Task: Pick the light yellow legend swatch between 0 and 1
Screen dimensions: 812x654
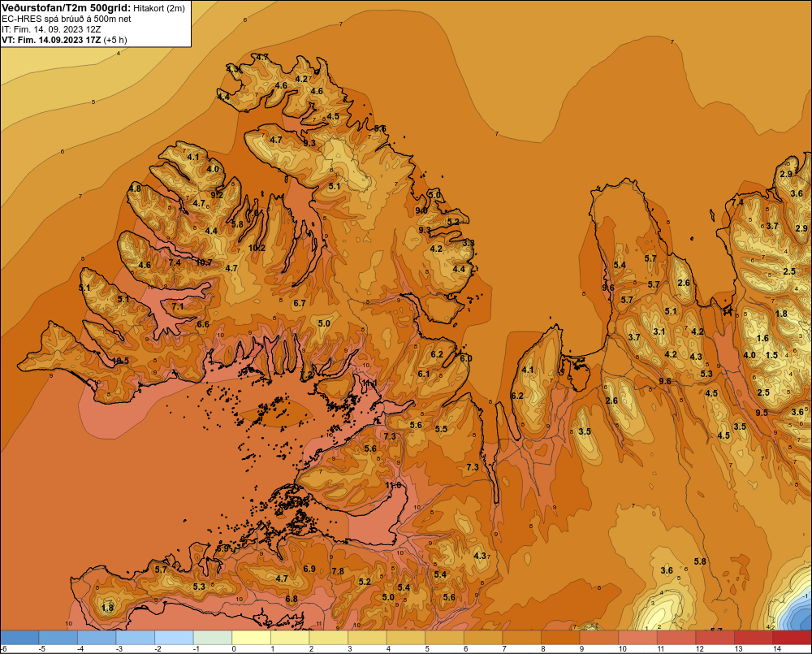Action: tap(252, 637)
